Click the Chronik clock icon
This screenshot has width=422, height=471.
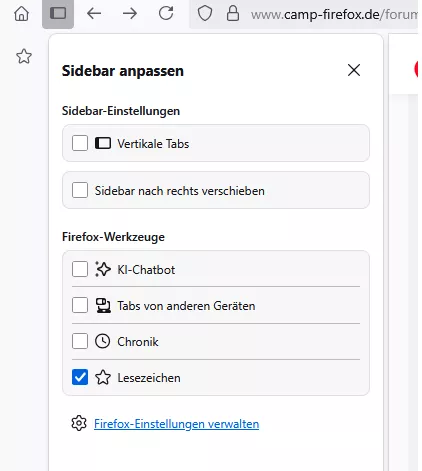[x=103, y=341]
